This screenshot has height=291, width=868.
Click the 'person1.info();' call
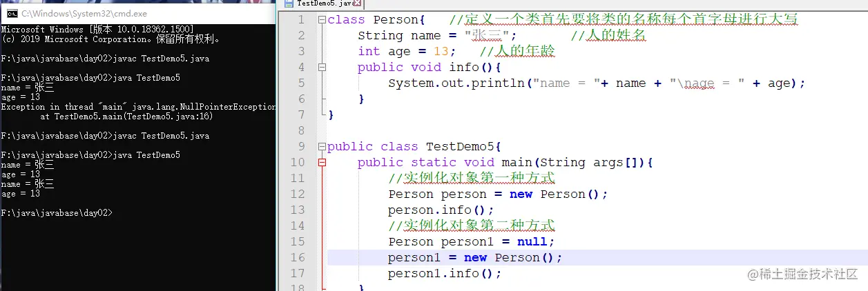tap(445, 273)
